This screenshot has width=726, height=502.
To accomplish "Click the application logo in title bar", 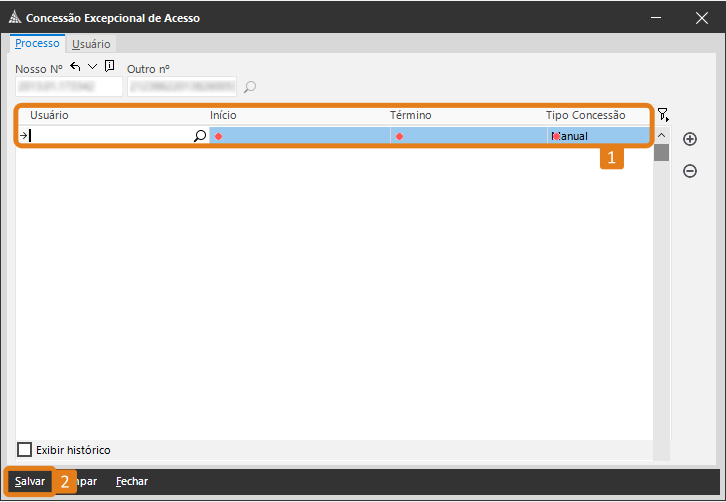I will [x=14, y=17].
